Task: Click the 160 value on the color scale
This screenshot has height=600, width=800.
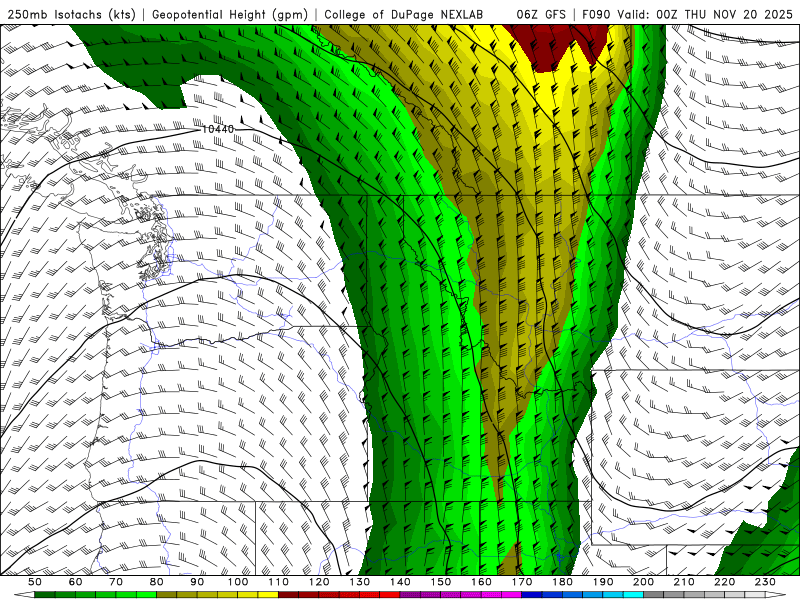Action: pos(481,582)
